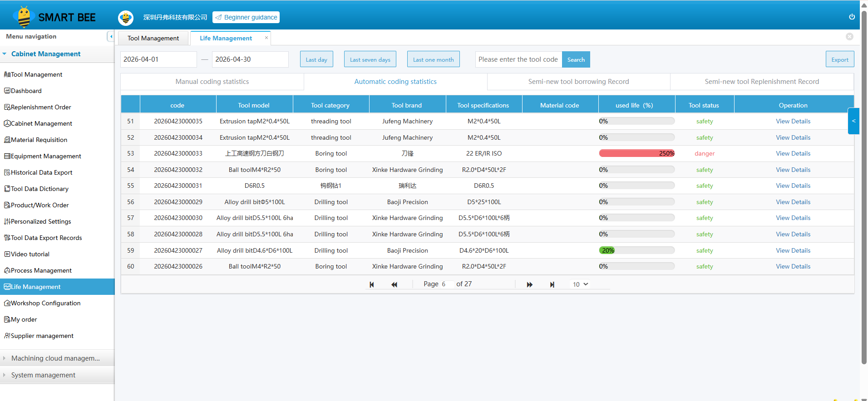Screen dimensions: 868x401
Task: Click used life bar of row 60
Action: pyautogui.click(x=636, y=266)
